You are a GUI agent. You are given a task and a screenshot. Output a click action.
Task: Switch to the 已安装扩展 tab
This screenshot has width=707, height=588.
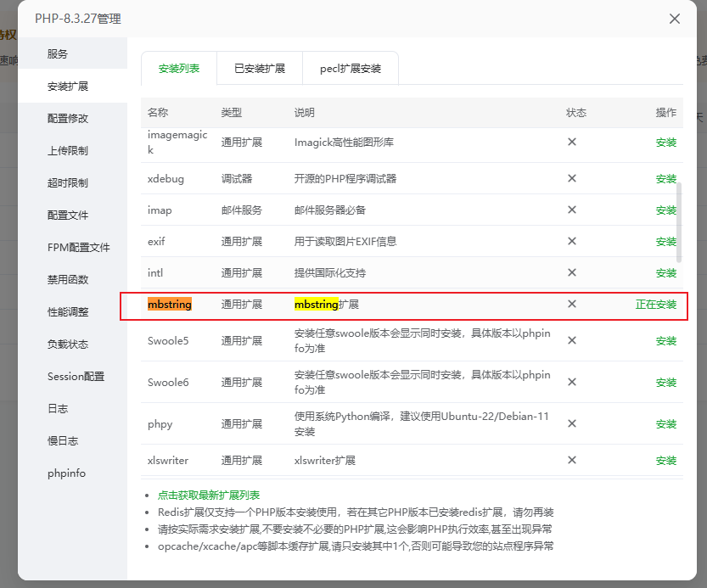[259, 69]
